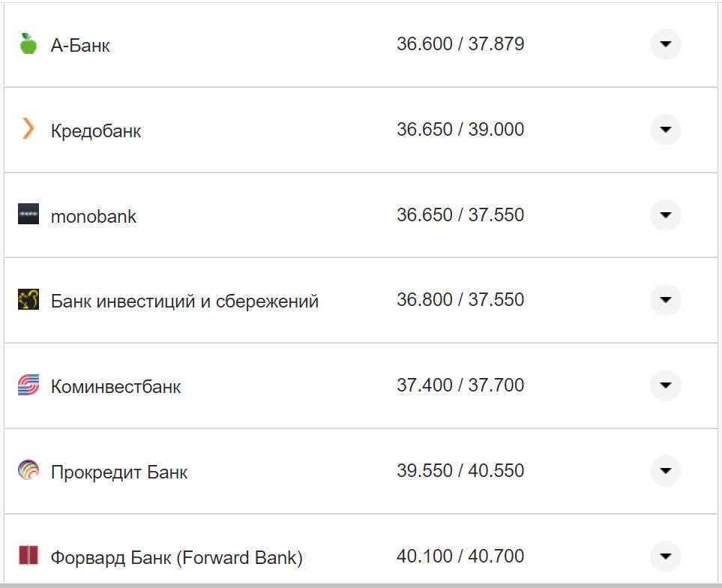Click the Кредобанк bank name
Image resolution: width=722 pixels, height=588 pixels.
click(96, 131)
